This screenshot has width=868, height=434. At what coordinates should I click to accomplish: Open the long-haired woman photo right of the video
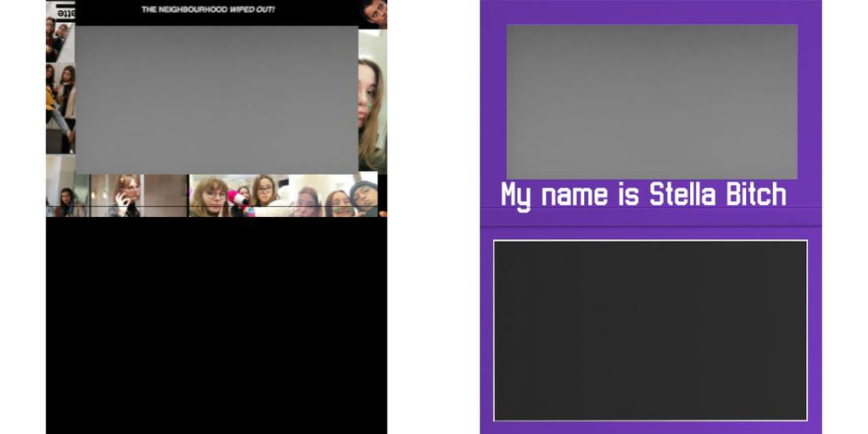pos(371,110)
